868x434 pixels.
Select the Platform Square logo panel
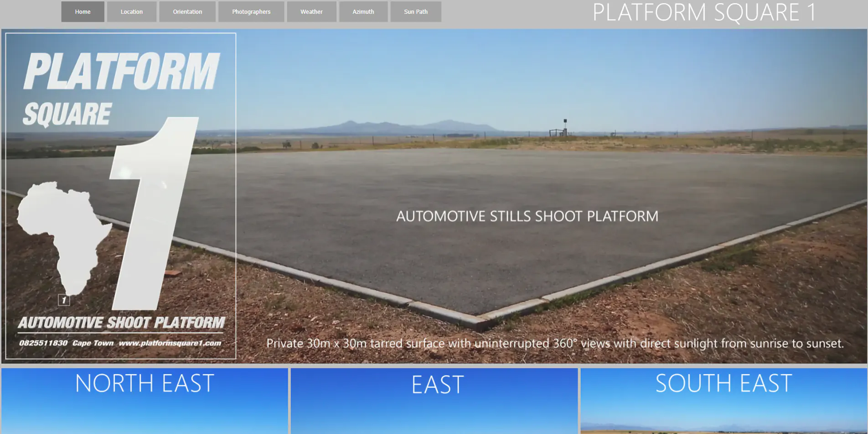coord(119,196)
